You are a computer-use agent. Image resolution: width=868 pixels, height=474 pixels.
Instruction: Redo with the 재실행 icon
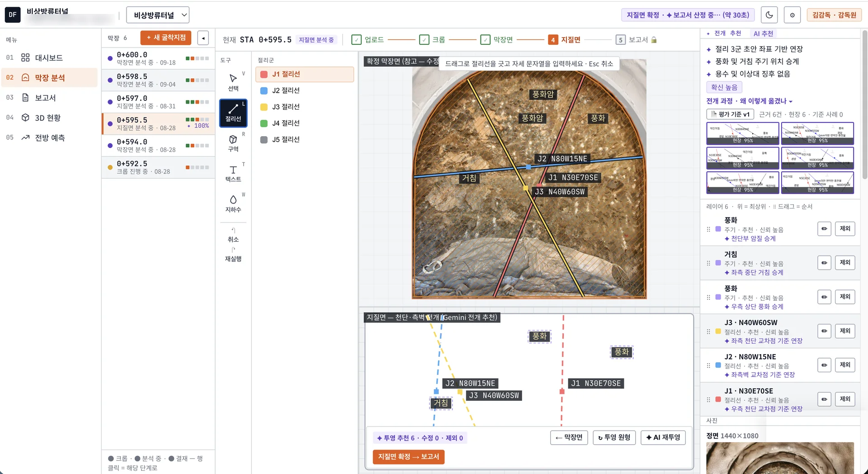pos(233,254)
